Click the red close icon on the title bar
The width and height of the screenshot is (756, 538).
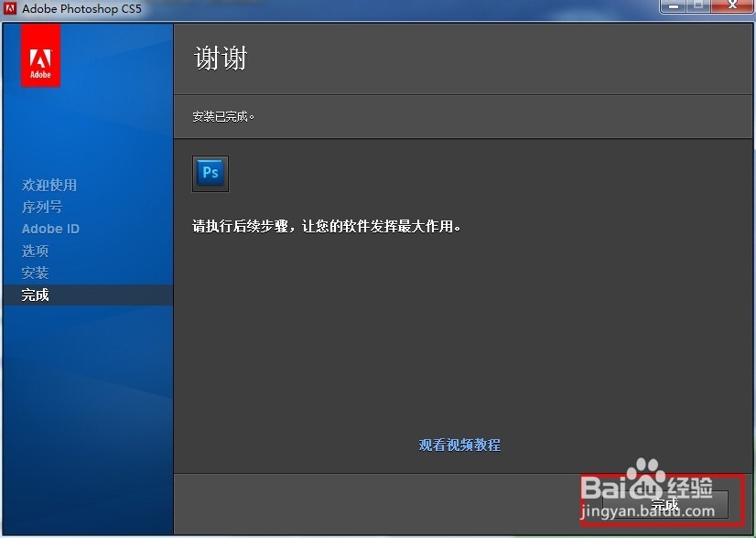click(732, 6)
